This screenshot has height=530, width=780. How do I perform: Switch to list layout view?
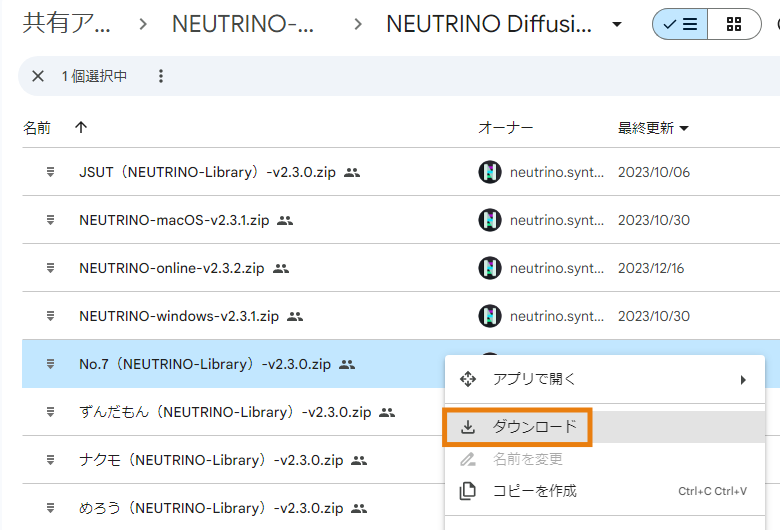(680, 24)
